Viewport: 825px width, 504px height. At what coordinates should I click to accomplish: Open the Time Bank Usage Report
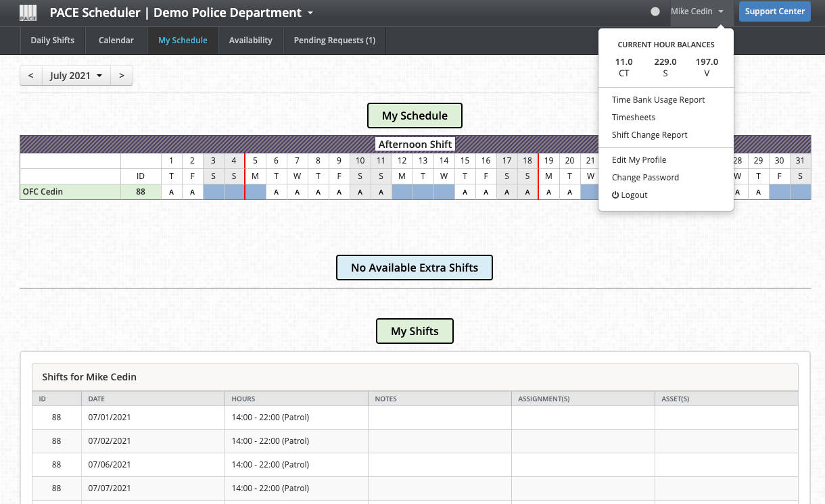pyautogui.click(x=658, y=99)
